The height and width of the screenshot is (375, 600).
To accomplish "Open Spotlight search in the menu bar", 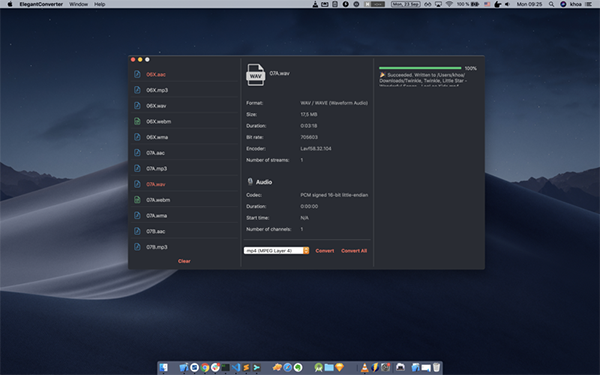I will 551,4.
